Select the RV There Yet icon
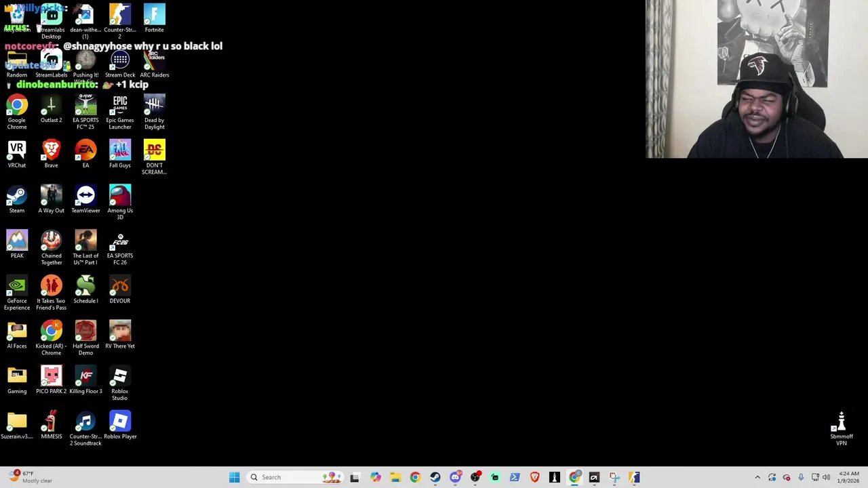This screenshot has height=488, width=868. point(120,335)
